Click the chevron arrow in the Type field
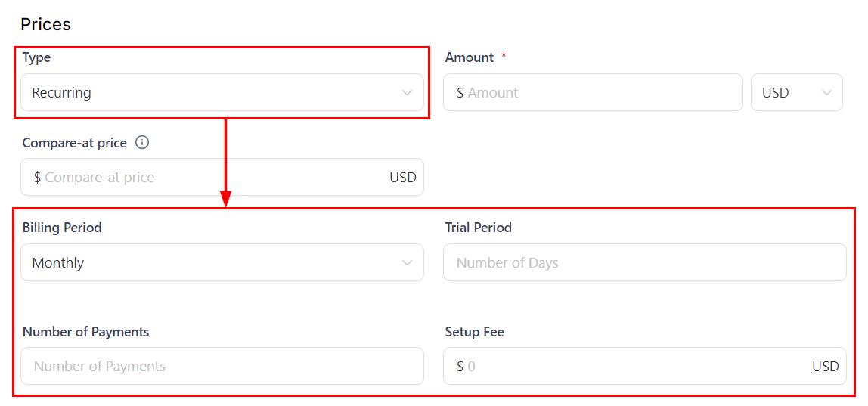868x406 pixels. click(x=408, y=93)
